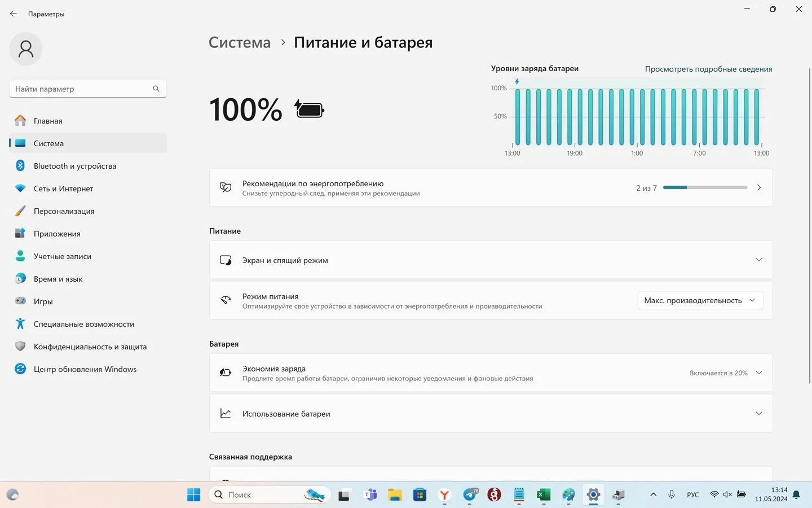The width and height of the screenshot is (812, 508).
Task: Open the Главная section
Action: point(88,121)
